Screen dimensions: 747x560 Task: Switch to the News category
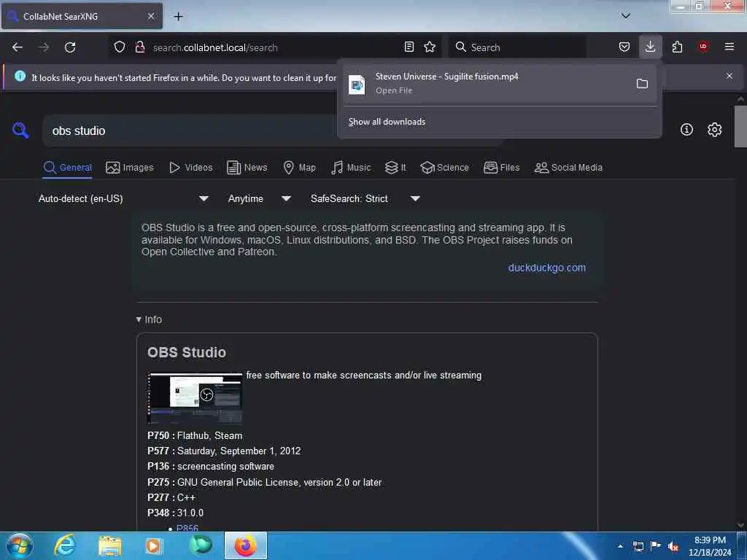[x=247, y=168]
